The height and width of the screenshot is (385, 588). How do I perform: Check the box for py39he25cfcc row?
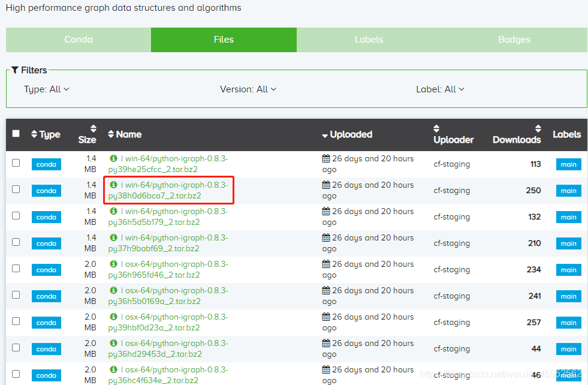[16, 163]
